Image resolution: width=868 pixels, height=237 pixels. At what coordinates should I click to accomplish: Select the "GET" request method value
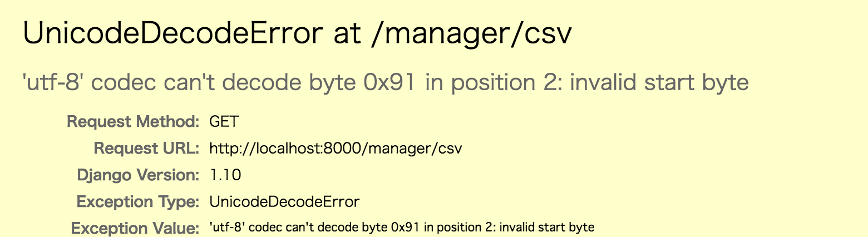(x=224, y=121)
